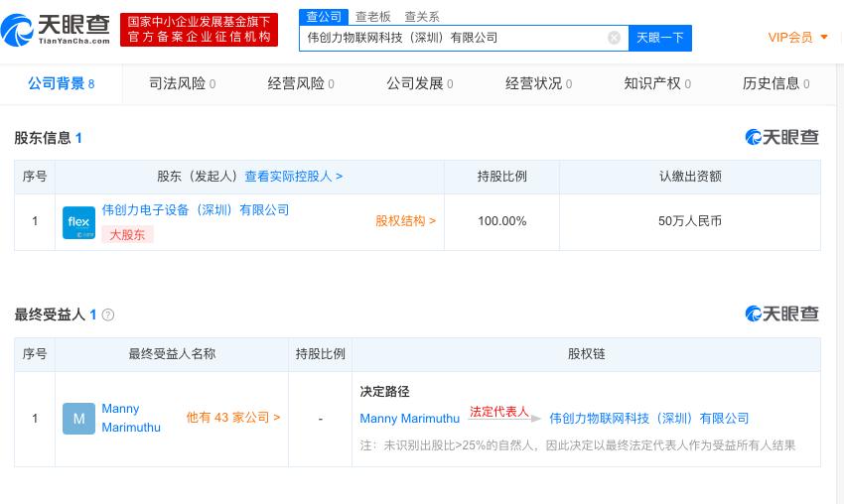This screenshot has height=504, width=844.
Task: Select the 最终受益人名称 column header
Action: tap(172, 354)
